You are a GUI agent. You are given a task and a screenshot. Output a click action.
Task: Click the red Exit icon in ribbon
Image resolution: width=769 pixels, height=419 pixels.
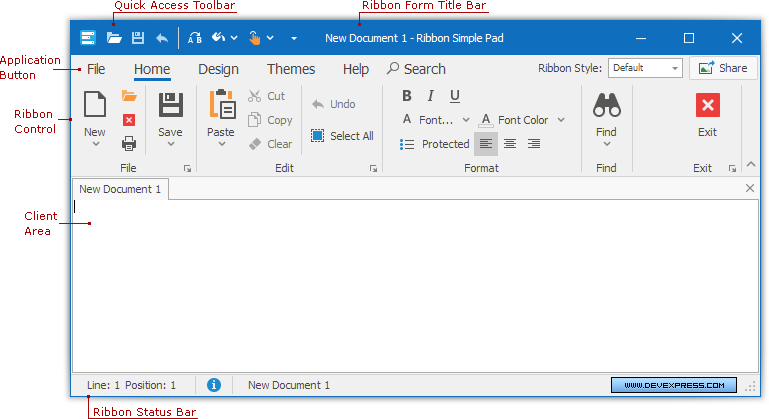(708, 105)
